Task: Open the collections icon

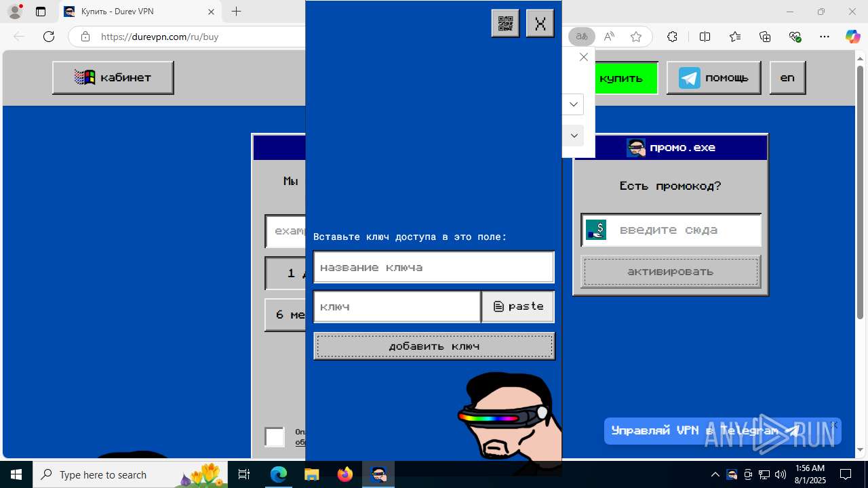Action: point(765,37)
